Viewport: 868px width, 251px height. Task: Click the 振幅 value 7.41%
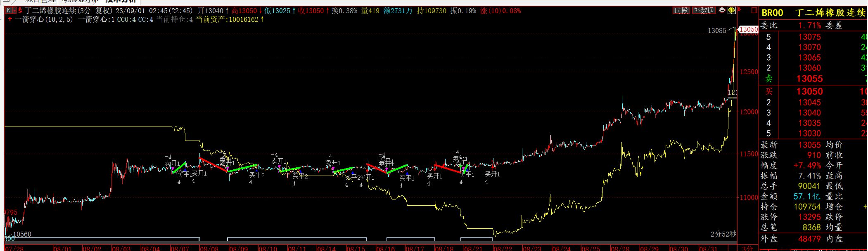coord(809,176)
